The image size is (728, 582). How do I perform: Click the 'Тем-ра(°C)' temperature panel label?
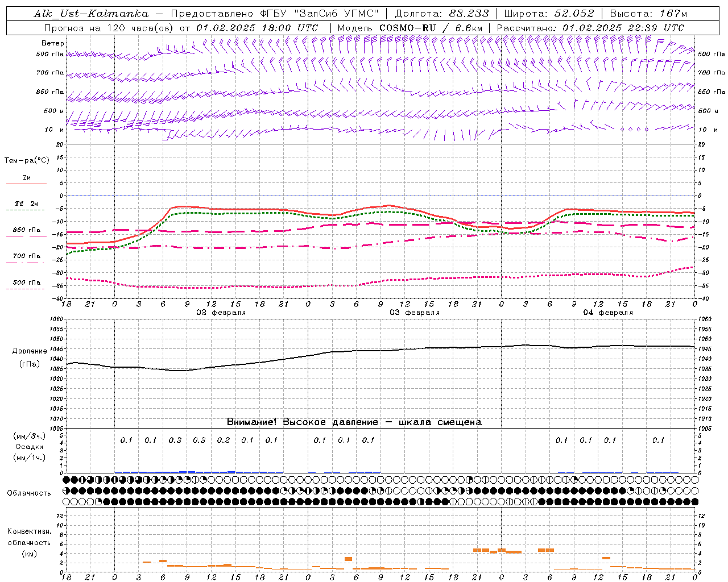27,161
